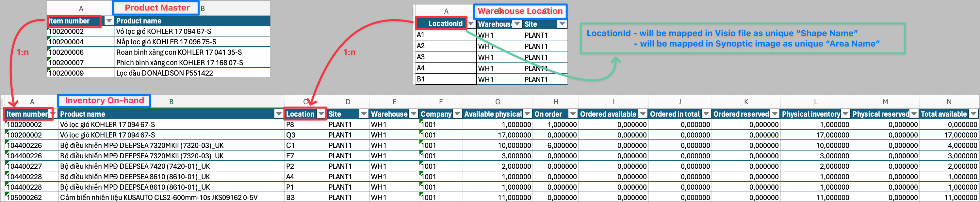Select the green LocationId mapping note box
The image size is (980, 202).
coord(742,38)
